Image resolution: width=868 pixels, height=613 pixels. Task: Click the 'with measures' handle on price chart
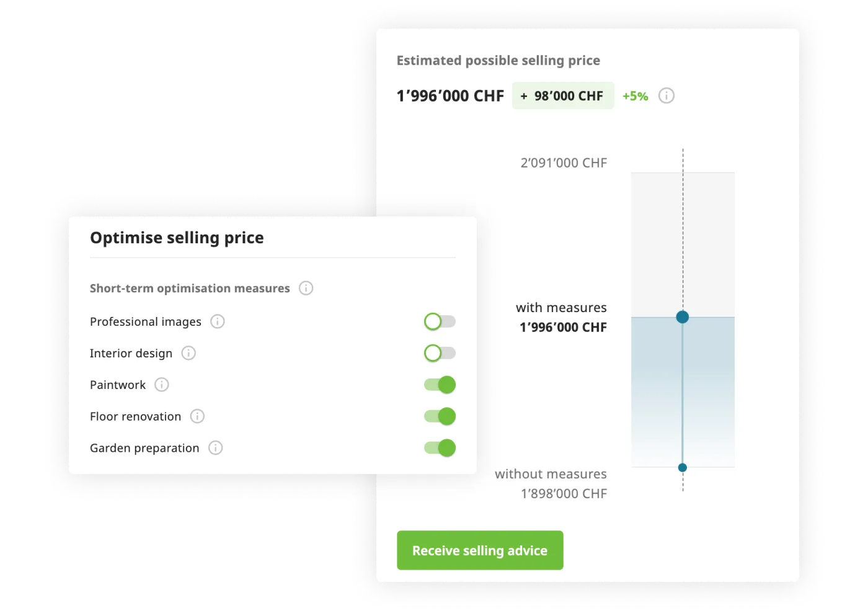coord(683,317)
